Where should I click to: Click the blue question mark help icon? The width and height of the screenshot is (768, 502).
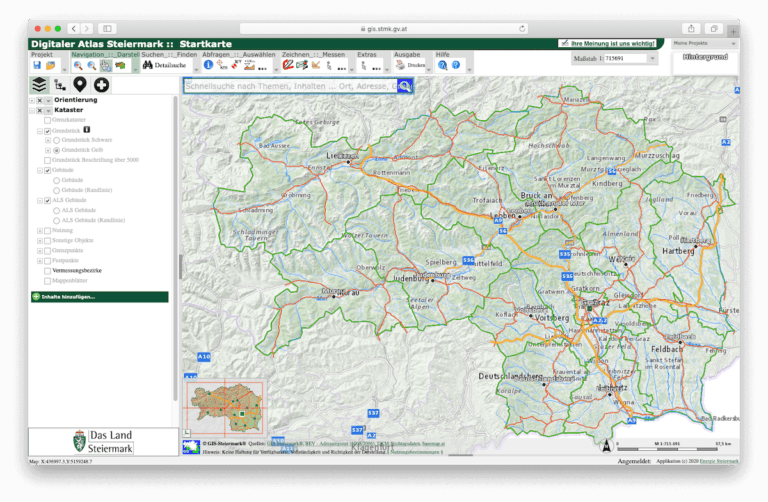pyautogui.click(x=456, y=65)
